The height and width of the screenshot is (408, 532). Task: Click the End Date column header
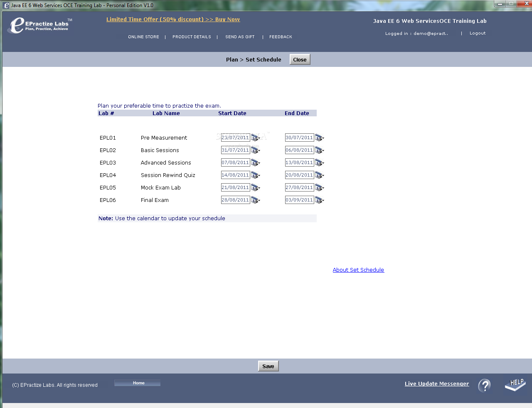[x=297, y=113]
